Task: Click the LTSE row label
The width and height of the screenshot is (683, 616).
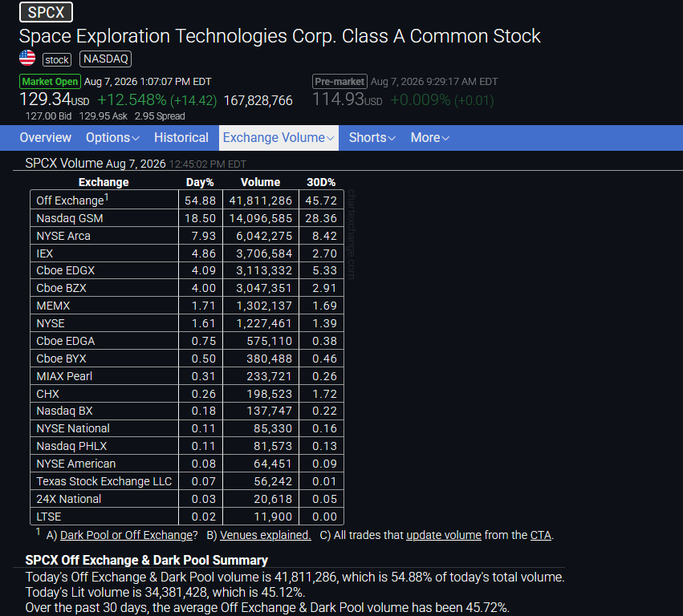Action: point(48,517)
